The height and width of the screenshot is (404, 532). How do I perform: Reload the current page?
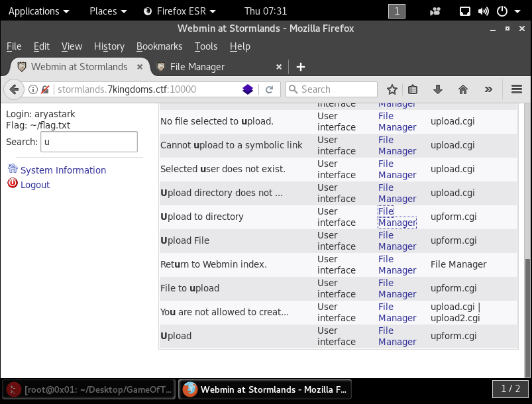pos(270,89)
